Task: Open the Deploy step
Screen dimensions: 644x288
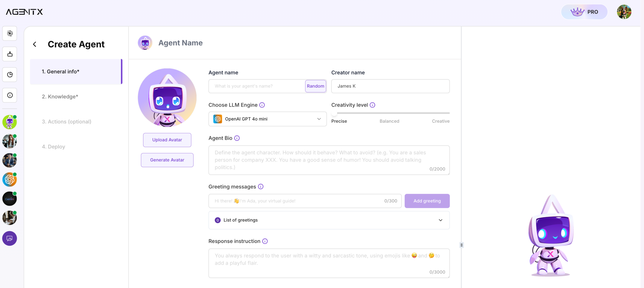Action: [x=53, y=147]
